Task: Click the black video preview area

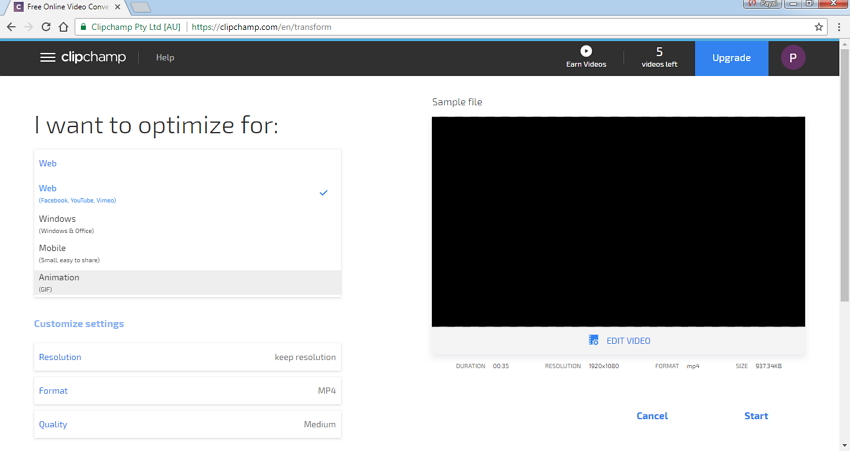Action: [619, 222]
